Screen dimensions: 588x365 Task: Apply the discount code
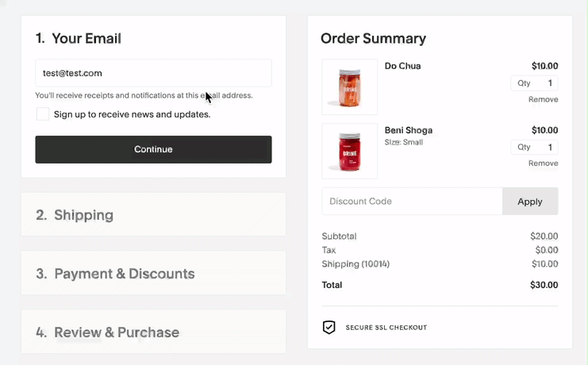click(530, 202)
